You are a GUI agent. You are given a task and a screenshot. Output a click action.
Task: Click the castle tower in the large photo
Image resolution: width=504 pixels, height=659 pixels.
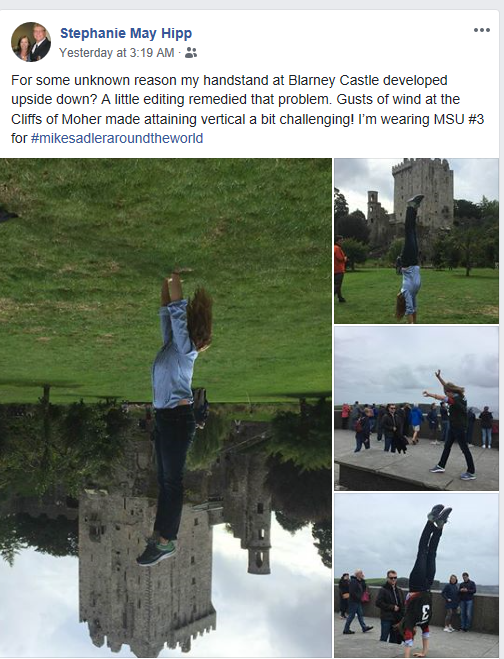(x=147, y=572)
